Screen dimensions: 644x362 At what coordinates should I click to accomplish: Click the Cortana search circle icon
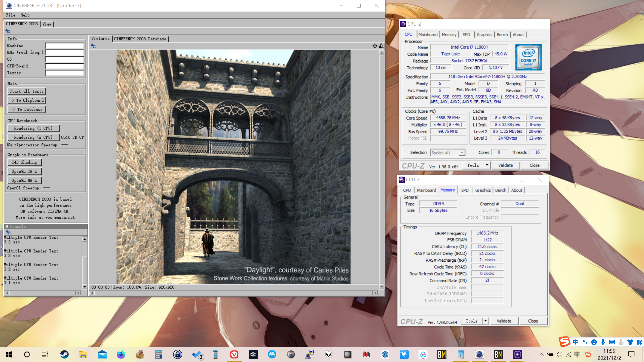click(x=27, y=354)
